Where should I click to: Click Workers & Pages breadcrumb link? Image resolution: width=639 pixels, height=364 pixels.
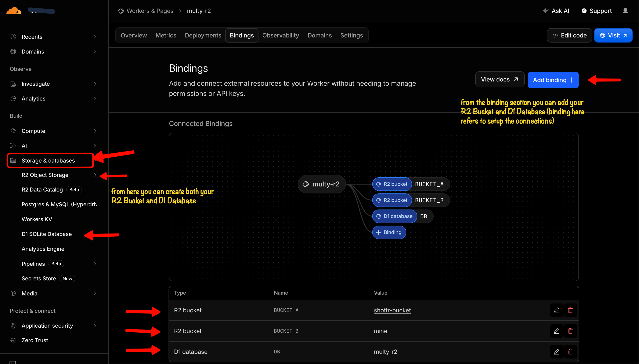150,11
